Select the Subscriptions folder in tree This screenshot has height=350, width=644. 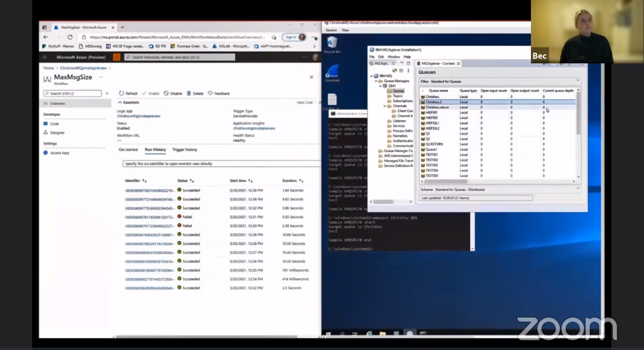point(402,101)
